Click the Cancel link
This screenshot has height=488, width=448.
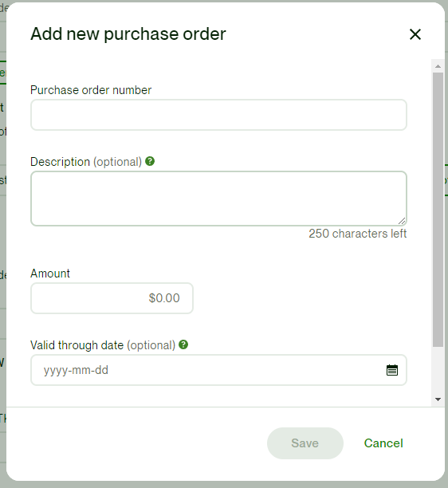point(383,443)
